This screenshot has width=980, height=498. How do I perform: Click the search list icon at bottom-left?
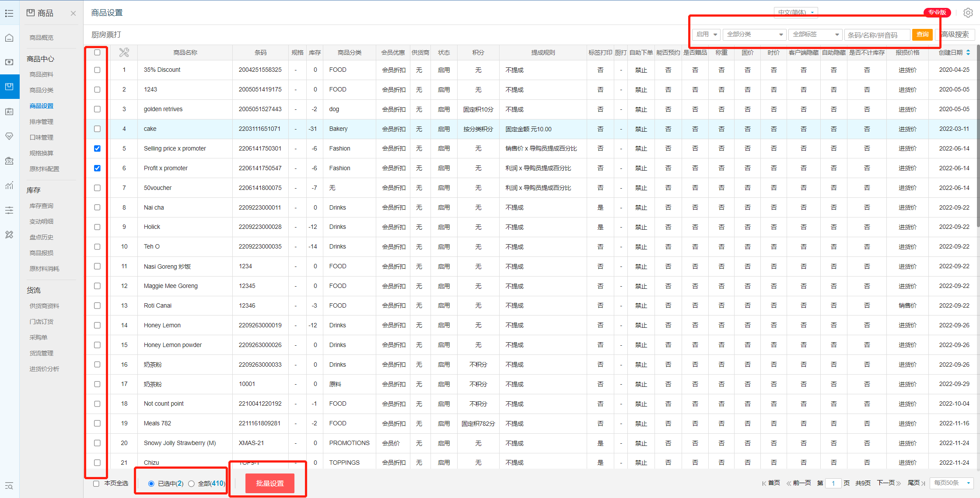coord(9,486)
